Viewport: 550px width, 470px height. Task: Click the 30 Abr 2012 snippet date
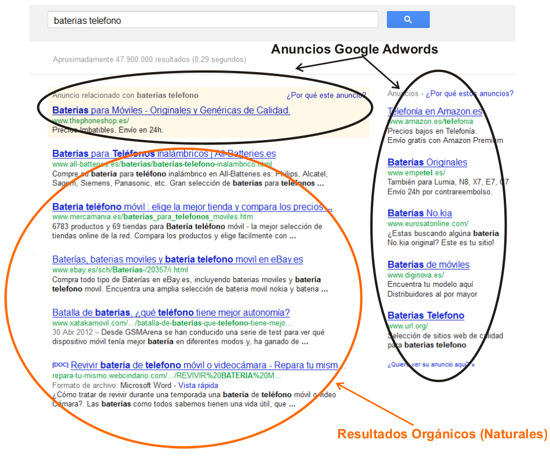(x=73, y=332)
